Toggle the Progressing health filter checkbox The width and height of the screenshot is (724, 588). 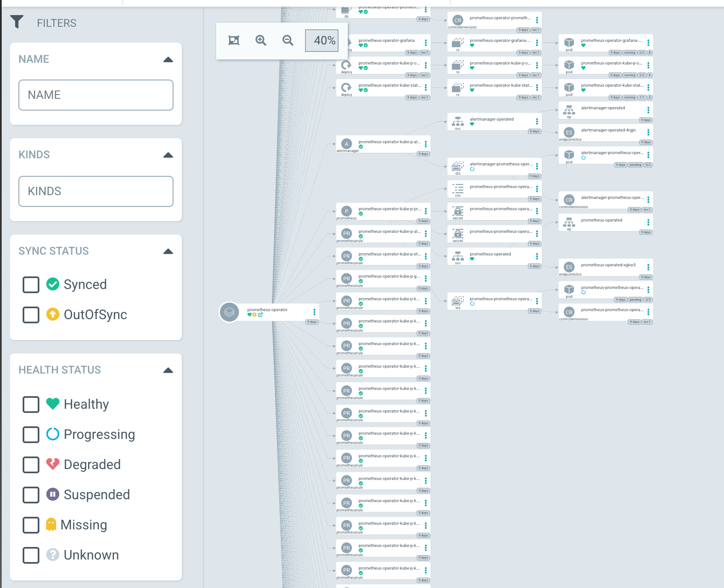pyautogui.click(x=31, y=434)
